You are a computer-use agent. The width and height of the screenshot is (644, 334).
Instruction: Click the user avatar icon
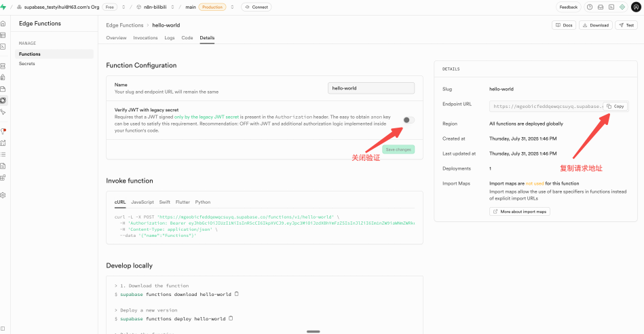(x=635, y=7)
